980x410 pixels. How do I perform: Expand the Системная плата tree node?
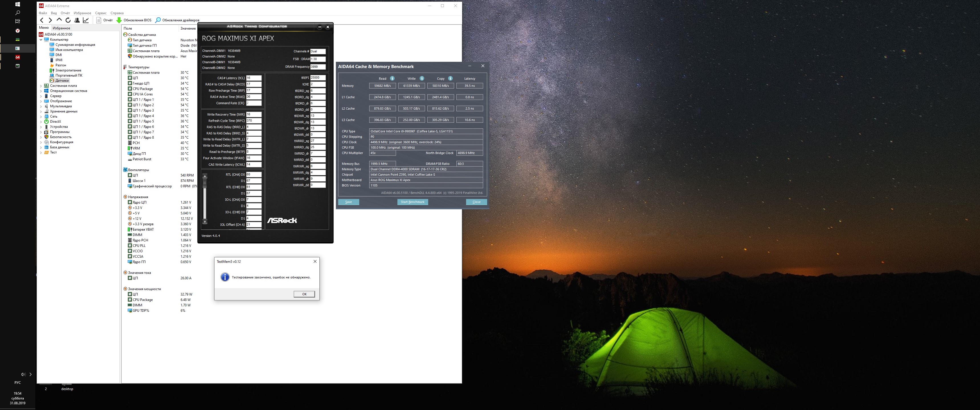point(41,86)
